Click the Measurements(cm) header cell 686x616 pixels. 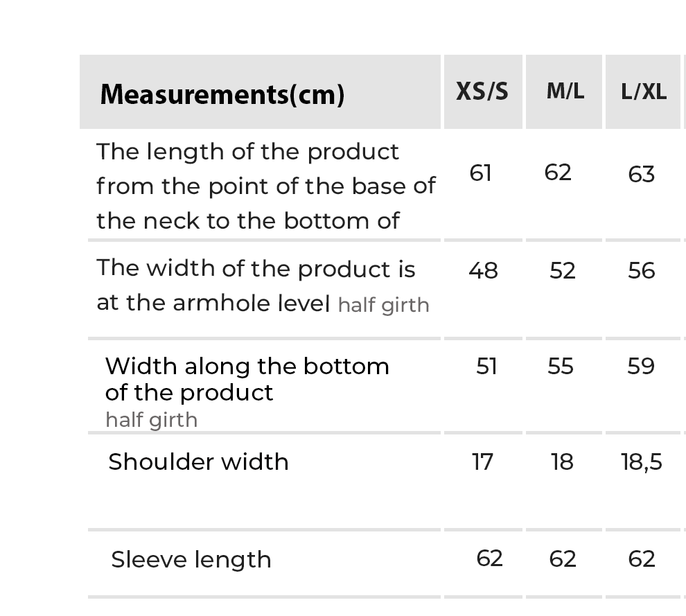(x=222, y=94)
